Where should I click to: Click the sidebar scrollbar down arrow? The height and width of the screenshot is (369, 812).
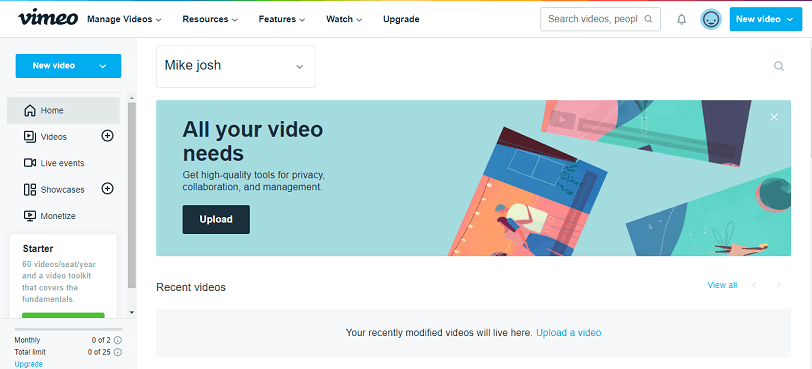[x=132, y=312]
